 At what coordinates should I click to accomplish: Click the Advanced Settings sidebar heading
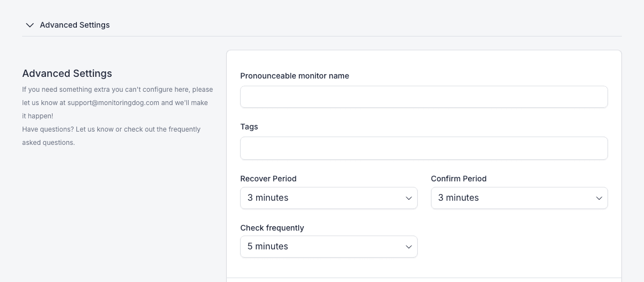point(67,74)
